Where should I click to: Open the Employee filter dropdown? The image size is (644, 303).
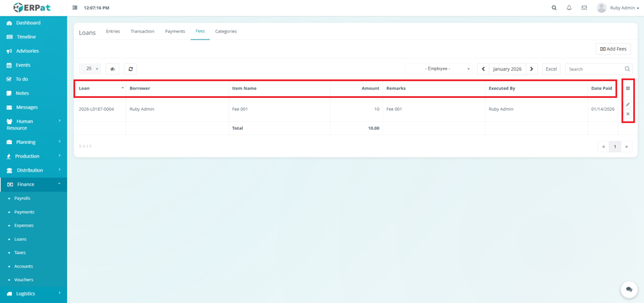pos(440,69)
